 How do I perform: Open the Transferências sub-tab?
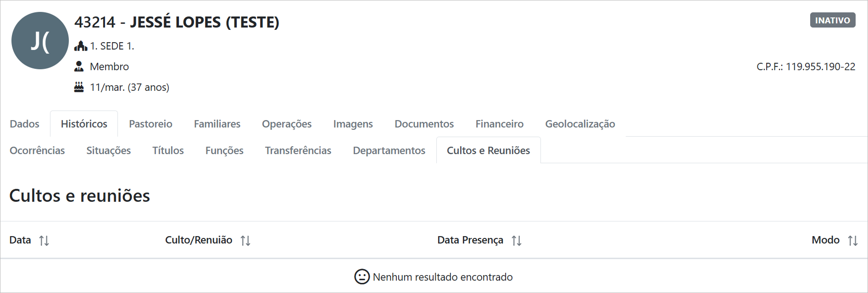click(298, 150)
